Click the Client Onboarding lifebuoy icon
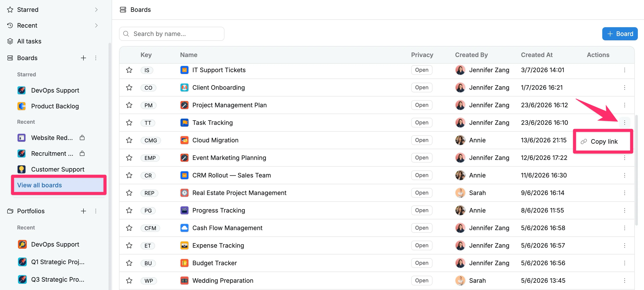Image resolution: width=644 pixels, height=290 pixels. pos(185,88)
